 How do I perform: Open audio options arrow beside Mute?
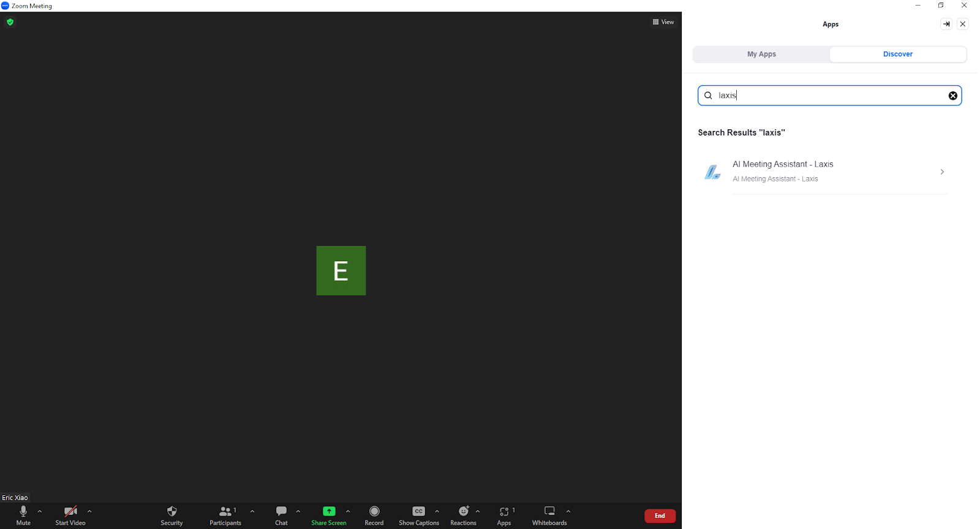coord(40,511)
